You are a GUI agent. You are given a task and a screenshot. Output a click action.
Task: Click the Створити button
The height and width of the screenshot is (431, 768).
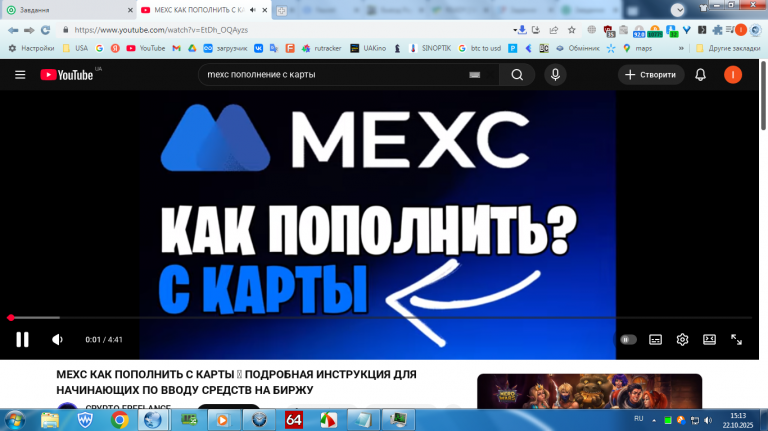650,75
